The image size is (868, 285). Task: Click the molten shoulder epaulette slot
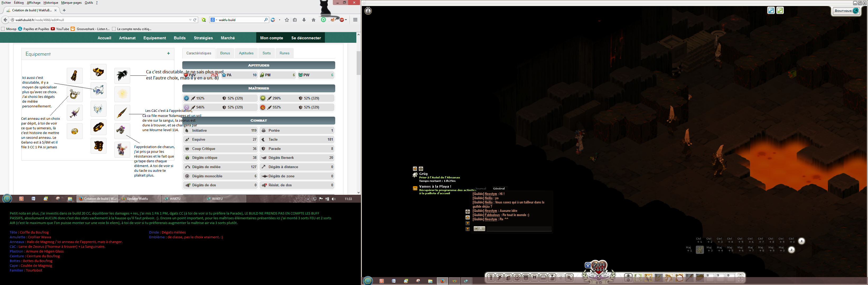pos(74,76)
